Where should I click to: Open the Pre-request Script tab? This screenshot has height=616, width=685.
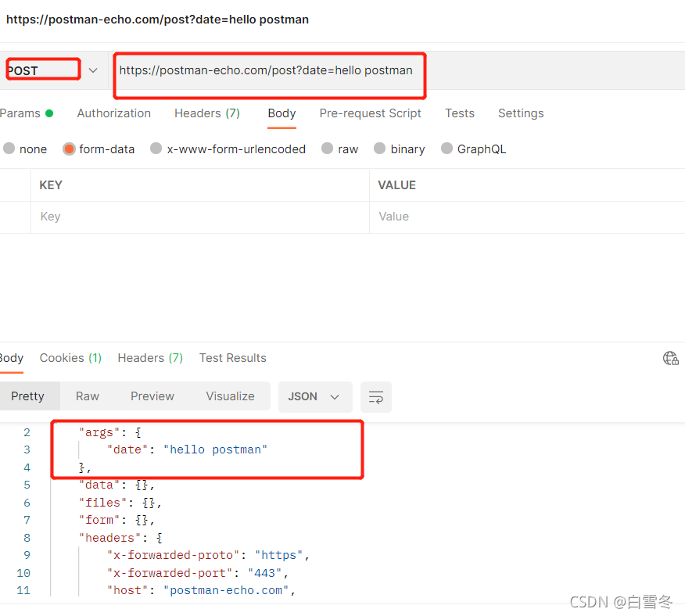pos(370,113)
